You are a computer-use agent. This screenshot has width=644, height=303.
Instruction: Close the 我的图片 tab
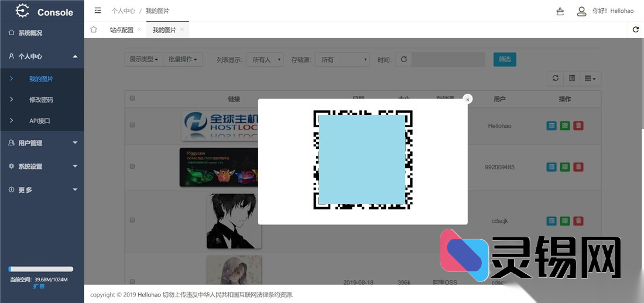pos(182,30)
